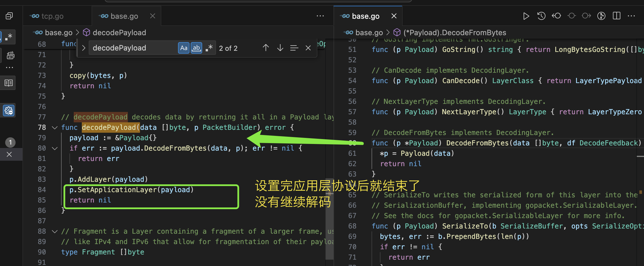Toggle sidebar search regex option
The image size is (644, 266).
[x=9, y=37]
